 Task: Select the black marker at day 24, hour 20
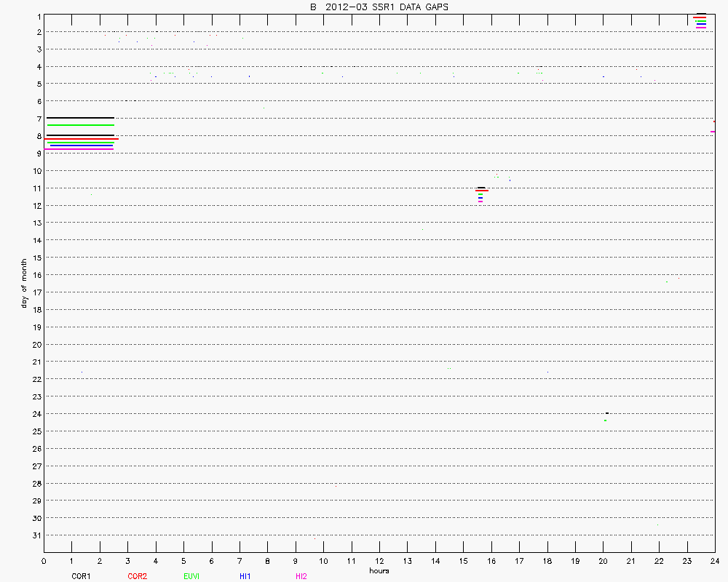(606, 413)
